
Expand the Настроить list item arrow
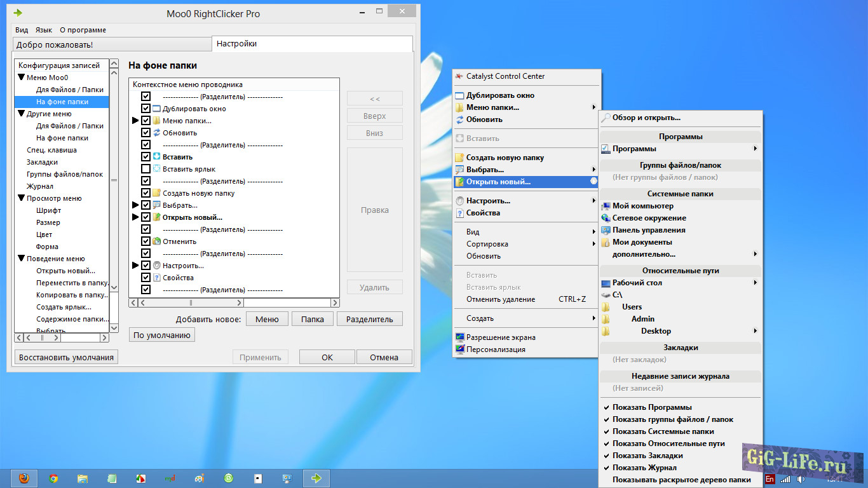coord(135,266)
